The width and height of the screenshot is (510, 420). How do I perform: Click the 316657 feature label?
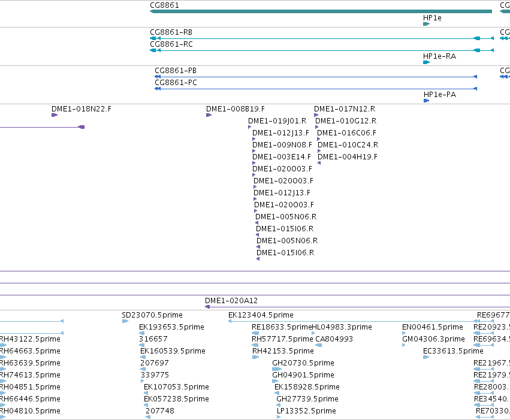153,339
